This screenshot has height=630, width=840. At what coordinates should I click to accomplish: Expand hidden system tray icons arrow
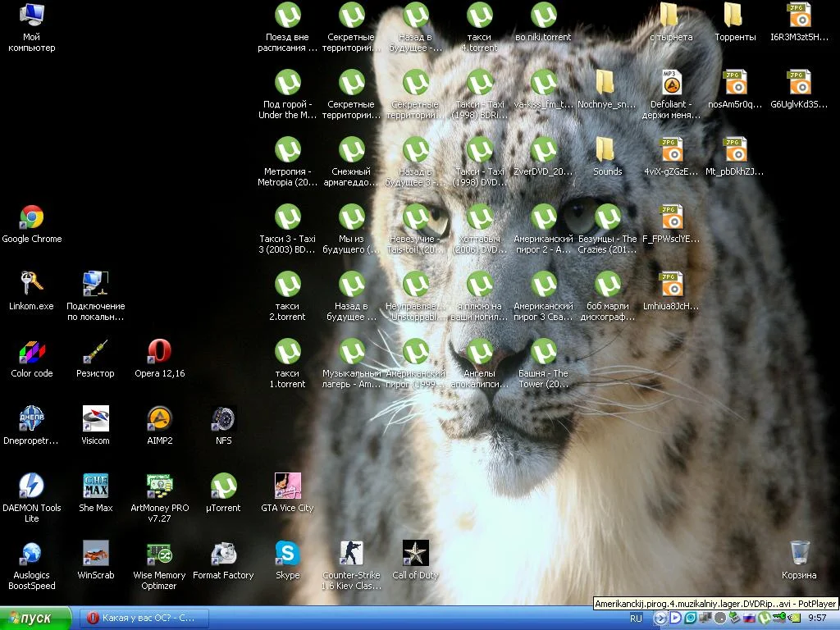(660, 618)
